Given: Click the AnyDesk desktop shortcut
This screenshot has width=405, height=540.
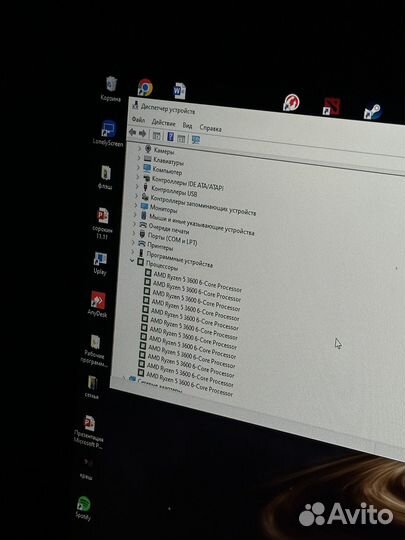Looking at the screenshot, I should [97, 304].
